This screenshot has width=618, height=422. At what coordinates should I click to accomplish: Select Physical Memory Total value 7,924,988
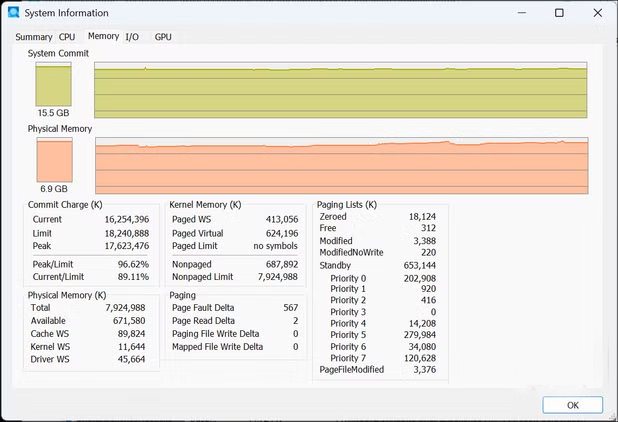(125, 308)
